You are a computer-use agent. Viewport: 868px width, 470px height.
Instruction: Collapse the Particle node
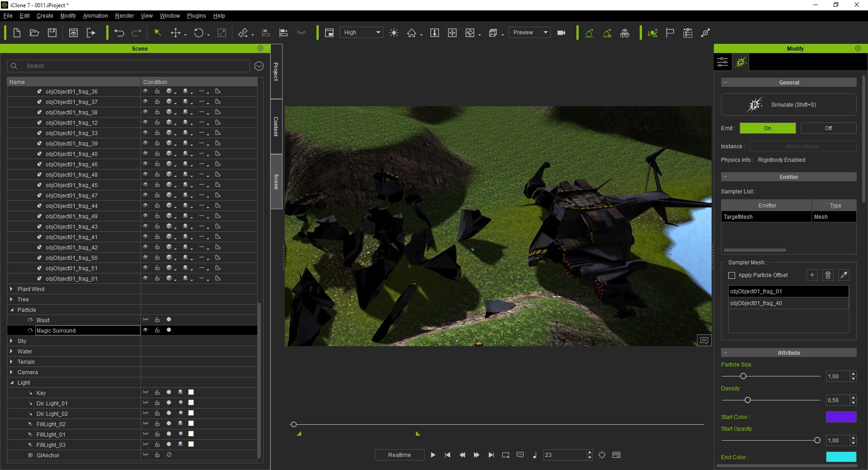(11, 310)
